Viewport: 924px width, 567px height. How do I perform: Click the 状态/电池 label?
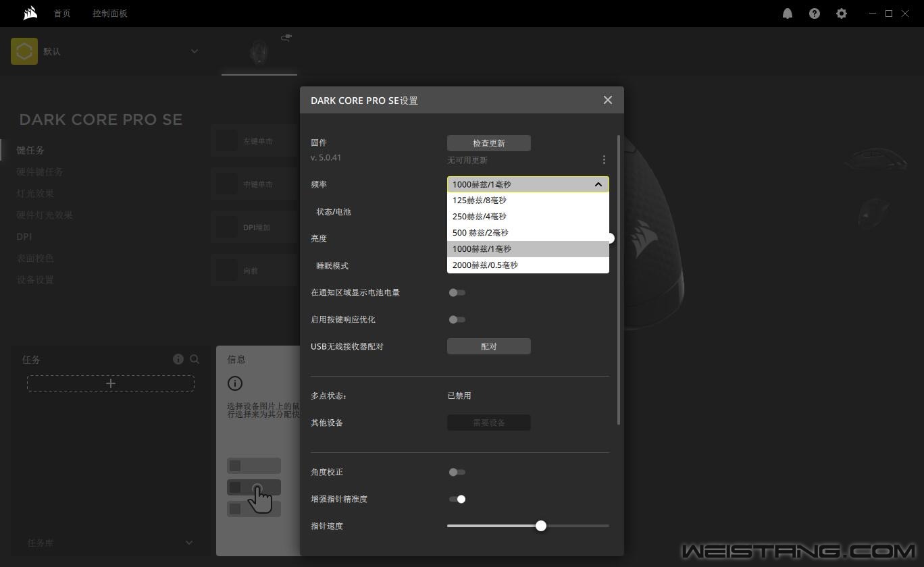334,211
